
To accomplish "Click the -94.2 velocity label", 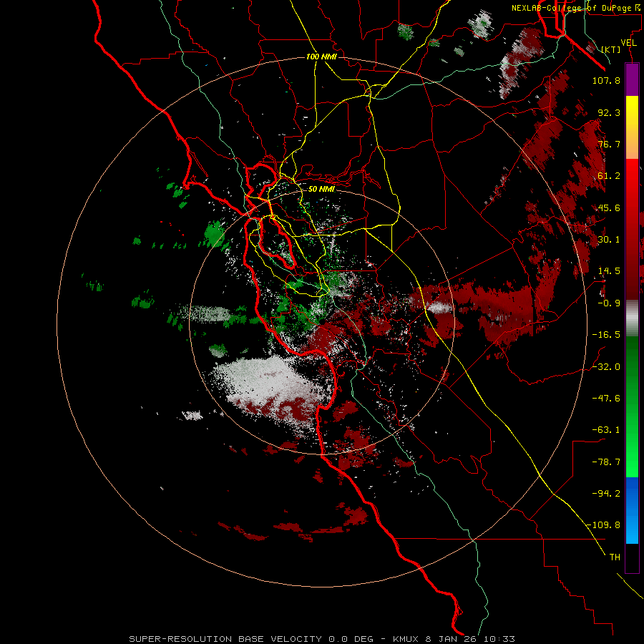I will [606, 494].
